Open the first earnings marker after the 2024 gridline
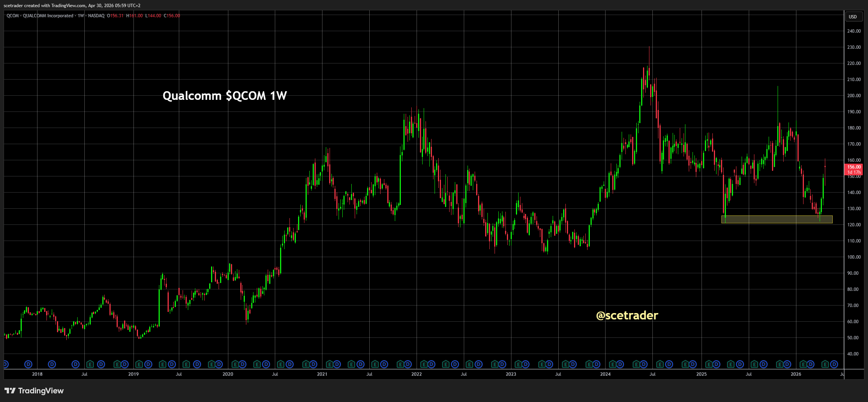This screenshot has height=402, width=868. tap(613, 364)
